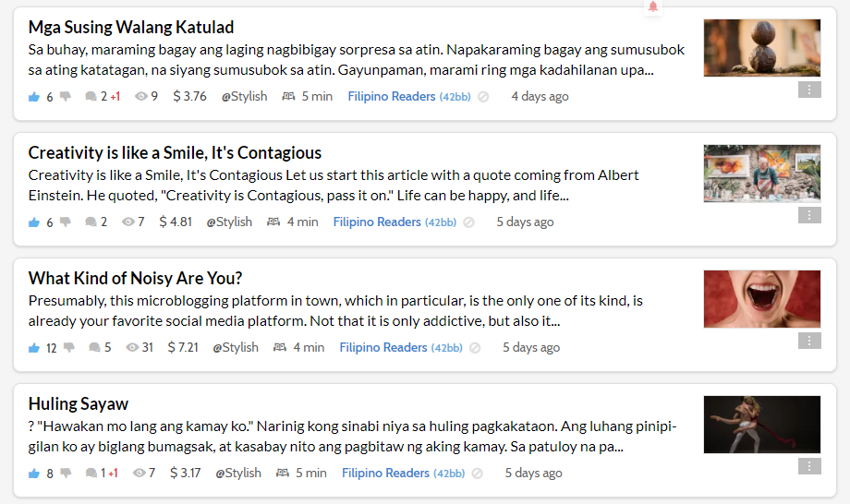The width and height of the screenshot is (850, 504).
Task: Click circle-slash icon in What Kind of Noisy row
Action: (x=475, y=348)
